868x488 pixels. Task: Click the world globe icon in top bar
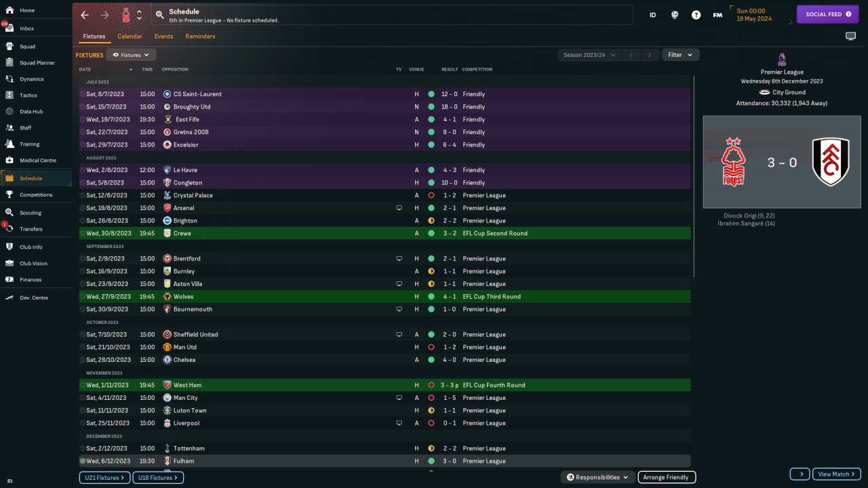click(x=674, y=14)
